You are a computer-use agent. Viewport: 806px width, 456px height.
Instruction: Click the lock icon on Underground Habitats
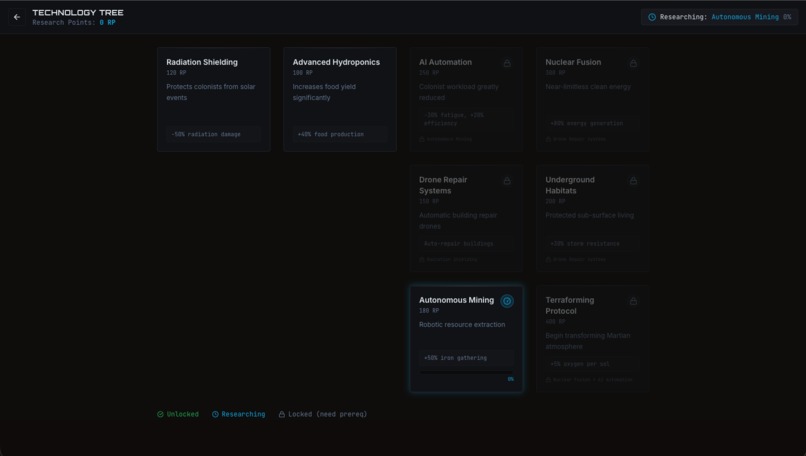tap(633, 181)
